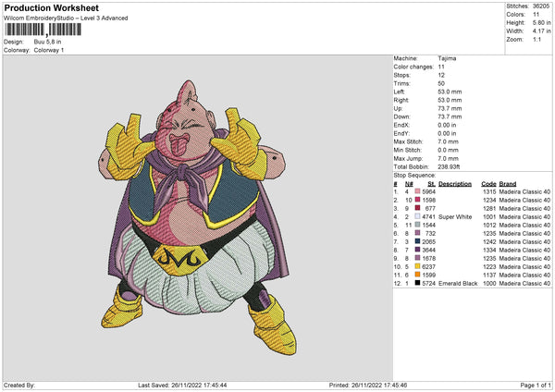Select the grey swatch in stop 5
Viewport: 555px width, 392px height.
[x=417, y=225]
